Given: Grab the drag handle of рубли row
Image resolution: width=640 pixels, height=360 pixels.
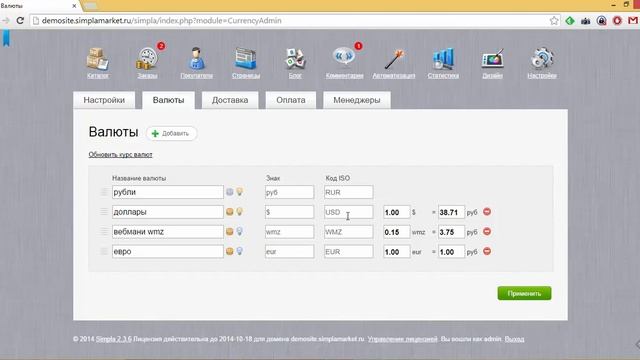Looking at the screenshot, I should [x=104, y=192].
